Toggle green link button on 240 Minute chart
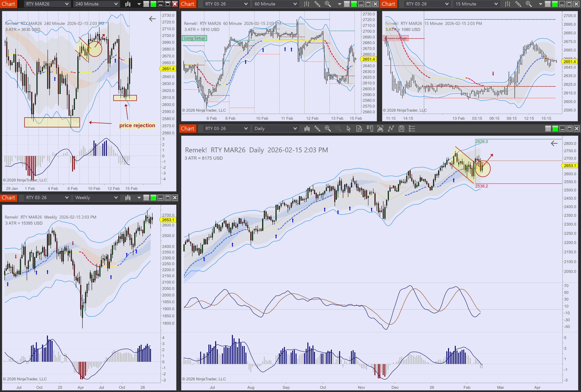The height and width of the screenshot is (392, 581). pos(153,4)
